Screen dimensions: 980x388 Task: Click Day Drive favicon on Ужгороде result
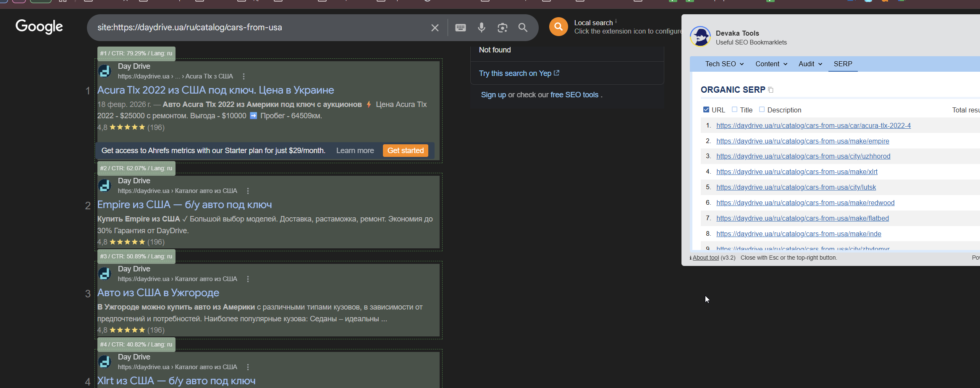point(105,273)
